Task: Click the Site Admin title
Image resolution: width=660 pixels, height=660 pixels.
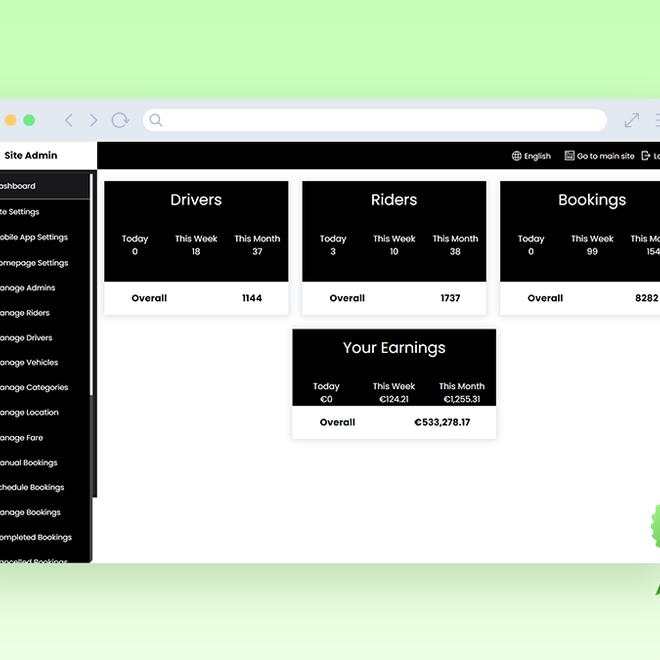Action: click(31, 155)
